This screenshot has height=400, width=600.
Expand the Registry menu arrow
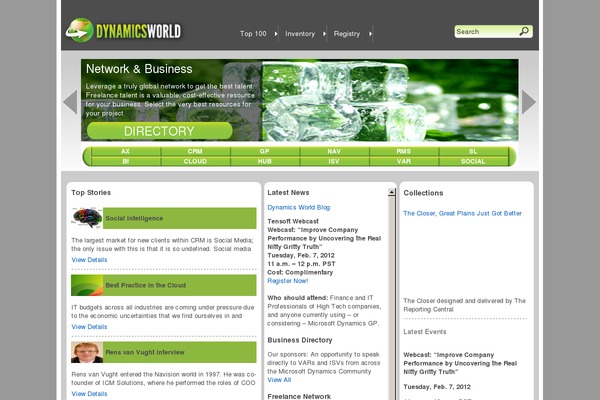pos(370,34)
